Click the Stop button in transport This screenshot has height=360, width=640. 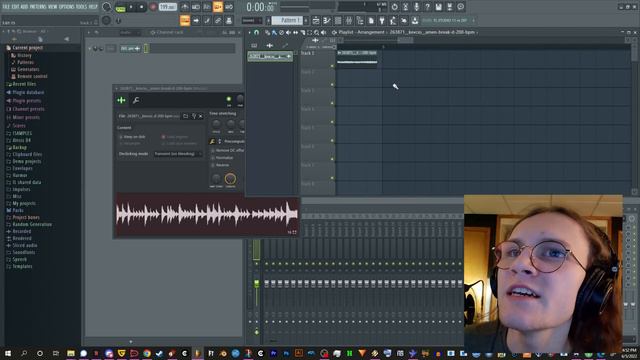[141, 7]
